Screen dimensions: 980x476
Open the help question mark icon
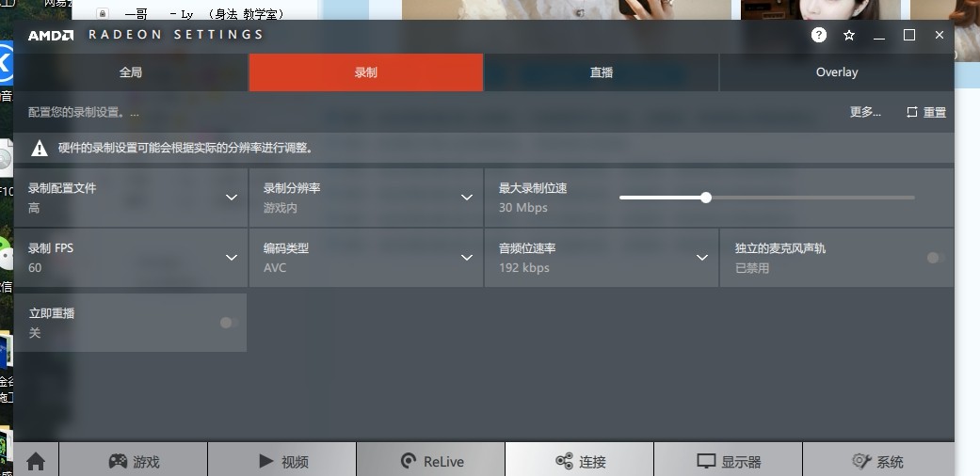point(819,35)
